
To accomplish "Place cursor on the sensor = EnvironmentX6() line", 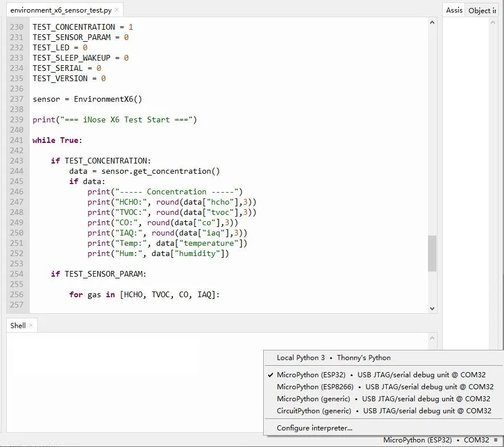I will (x=87, y=99).
